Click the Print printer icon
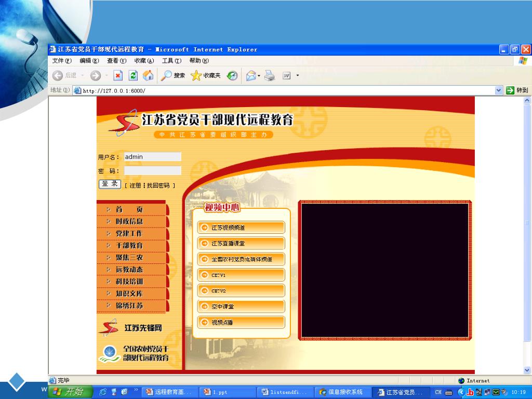The height and width of the screenshot is (399, 532). click(x=270, y=75)
